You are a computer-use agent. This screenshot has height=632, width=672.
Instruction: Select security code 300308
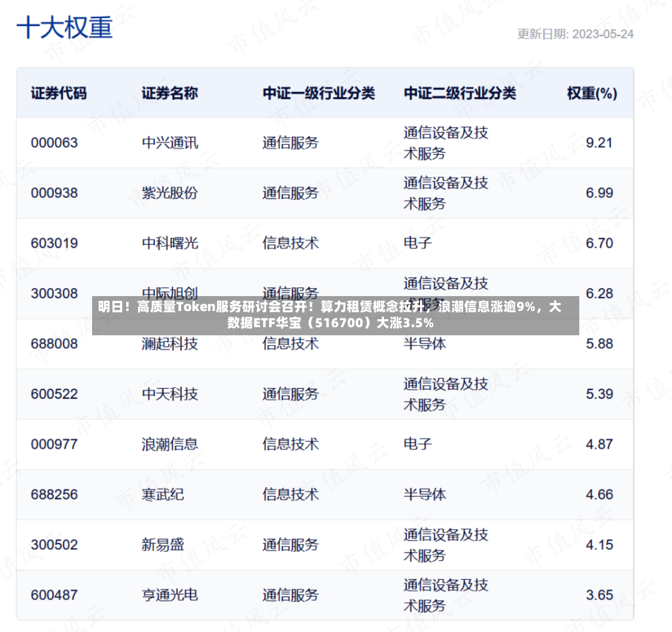tap(54, 293)
